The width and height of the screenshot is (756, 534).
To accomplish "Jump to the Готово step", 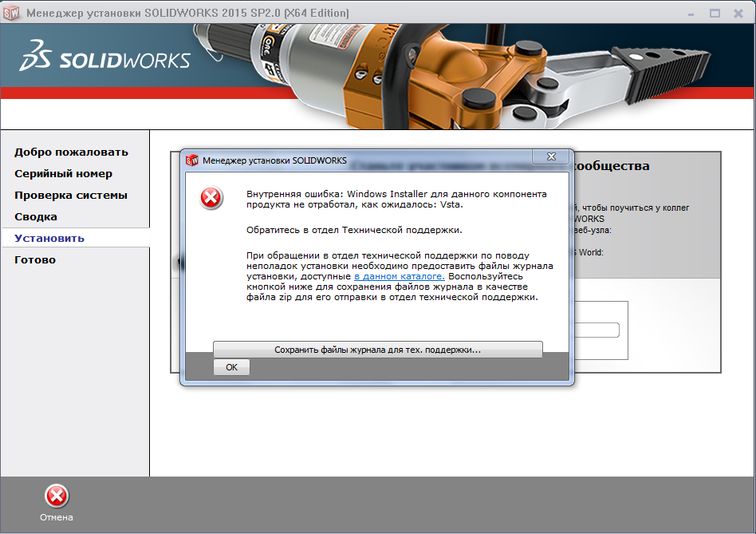I will (x=35, y=259).
